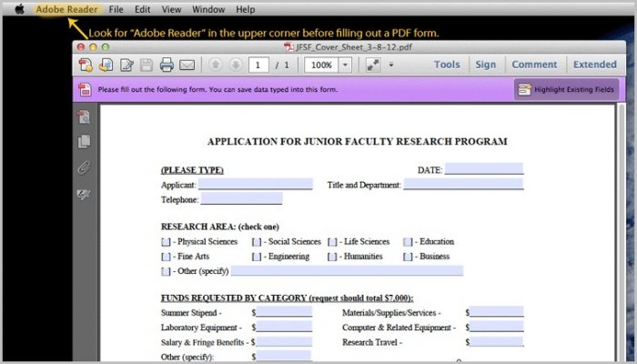Screen dimensions: 637x364
Task: Click the Telephone form field
Action: (241, 198)
